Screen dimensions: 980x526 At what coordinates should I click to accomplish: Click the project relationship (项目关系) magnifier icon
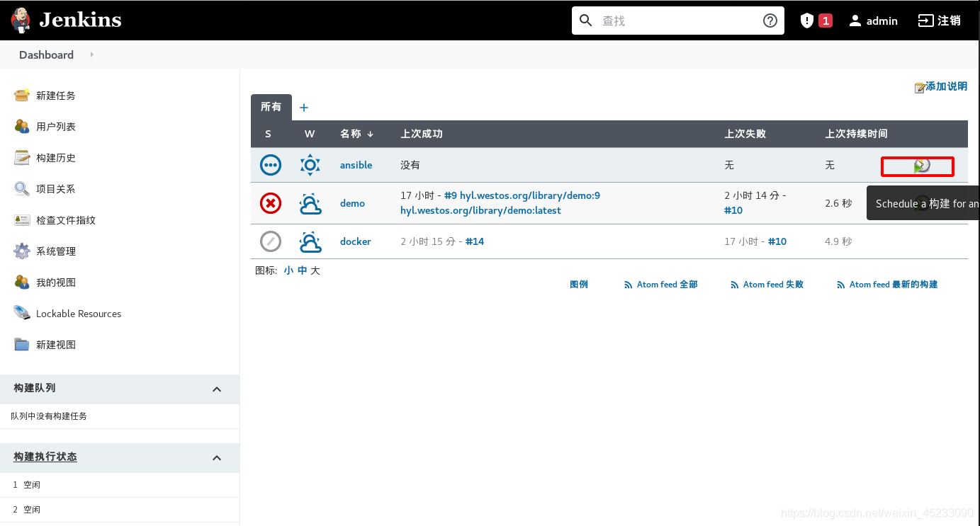pos(22,188)
